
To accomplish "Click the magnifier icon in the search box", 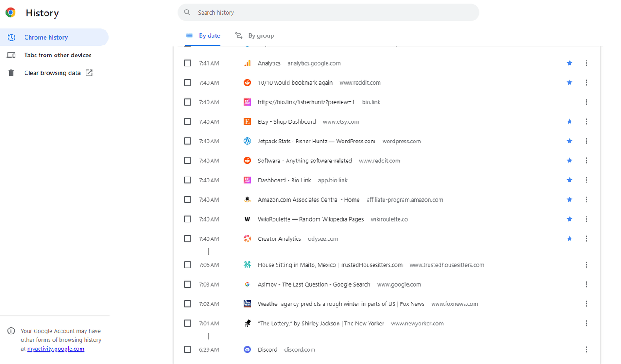I will (x=187, y=13).
